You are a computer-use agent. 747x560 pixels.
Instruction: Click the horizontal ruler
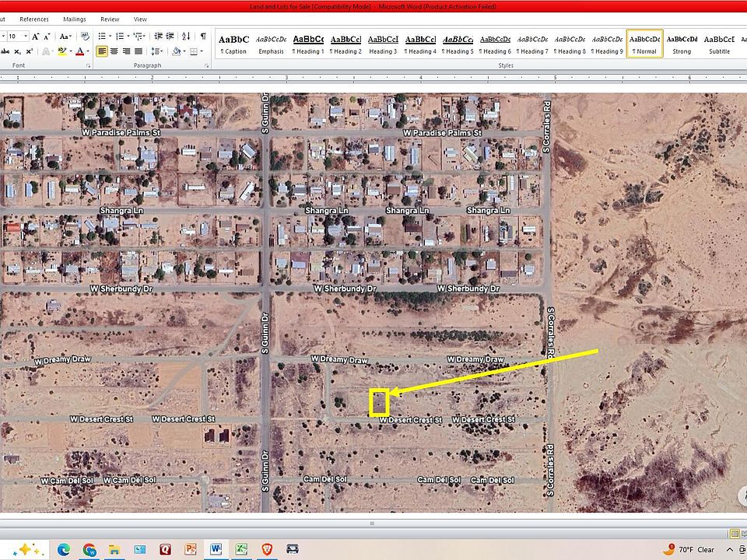pos(373,78)
